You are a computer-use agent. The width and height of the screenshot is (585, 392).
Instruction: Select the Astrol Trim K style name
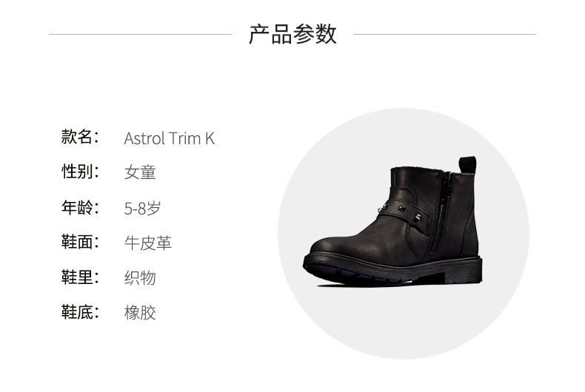pyautogui.click(x=170, y=138)
